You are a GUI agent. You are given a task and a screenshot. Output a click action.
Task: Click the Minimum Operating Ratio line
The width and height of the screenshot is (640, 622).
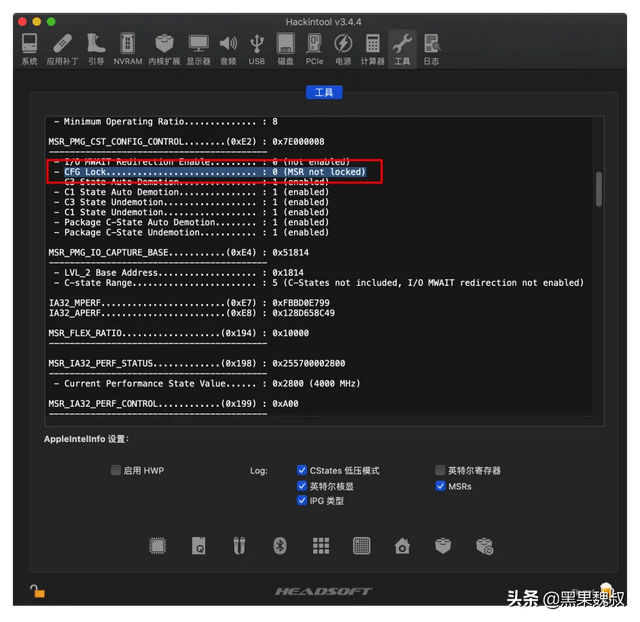coord(166,122)
